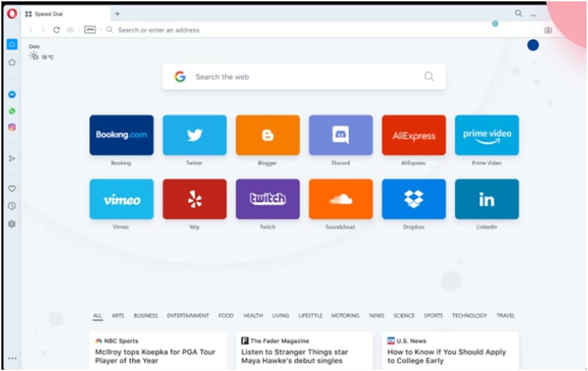Select the TECHNOLOGY news category

click(x=469, y=315)
